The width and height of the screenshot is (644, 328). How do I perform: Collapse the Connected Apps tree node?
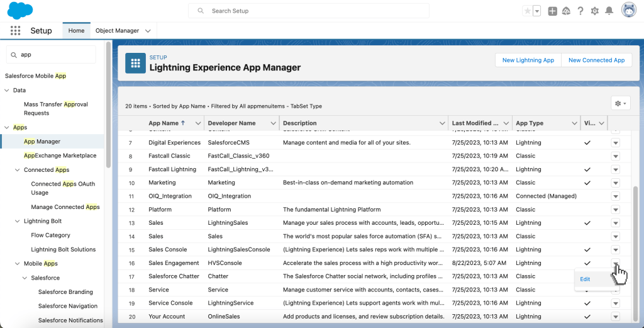click(x=17, y=170)
